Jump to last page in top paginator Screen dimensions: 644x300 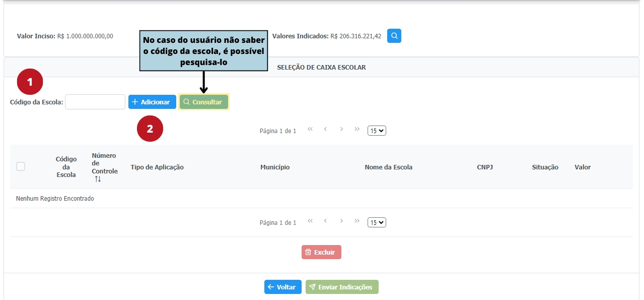click(357, 129)
